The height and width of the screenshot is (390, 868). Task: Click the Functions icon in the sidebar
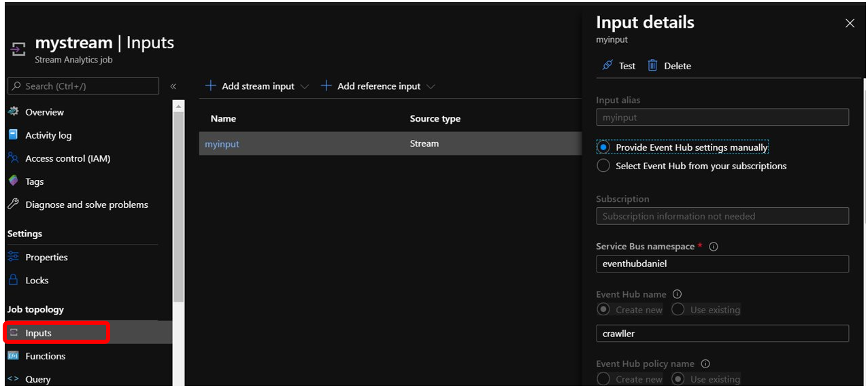pos(13,356)
